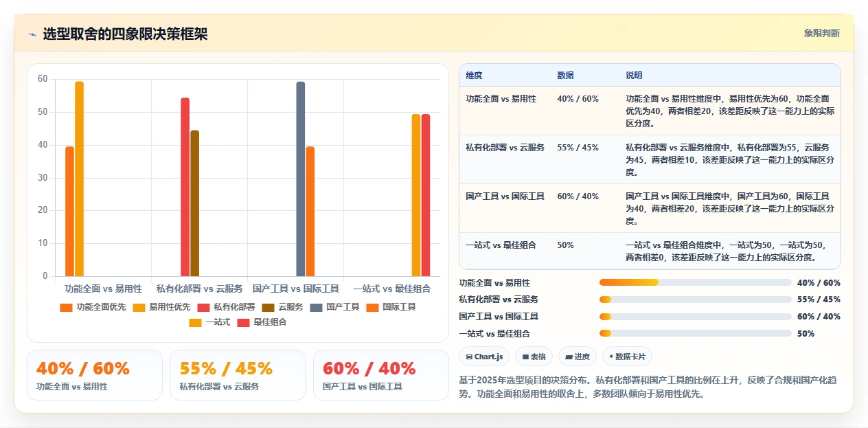Toggle the 一站式 legend entry
The image size is (868, 428).
pos(209,322)
